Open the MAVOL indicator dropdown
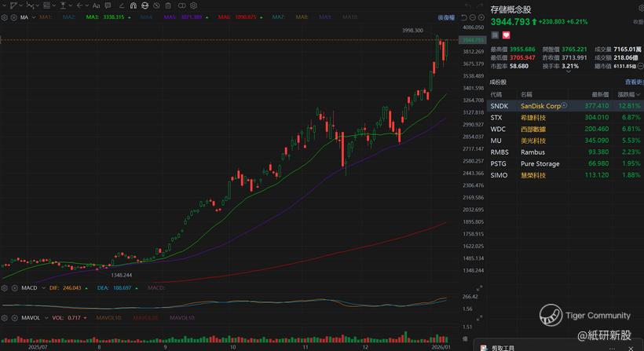The image size is (644, 351). (x=46, y=318)
